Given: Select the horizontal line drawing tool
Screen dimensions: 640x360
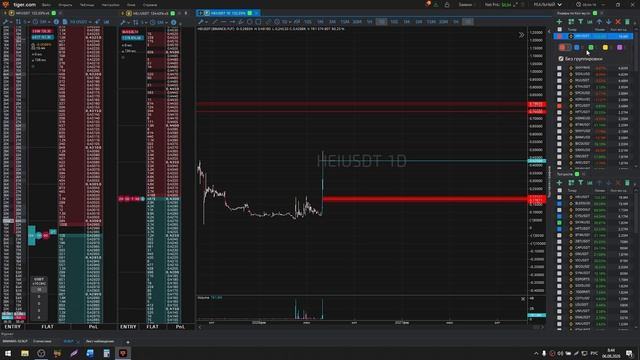Looking at the screenshot, I should [x=224, y=22].
